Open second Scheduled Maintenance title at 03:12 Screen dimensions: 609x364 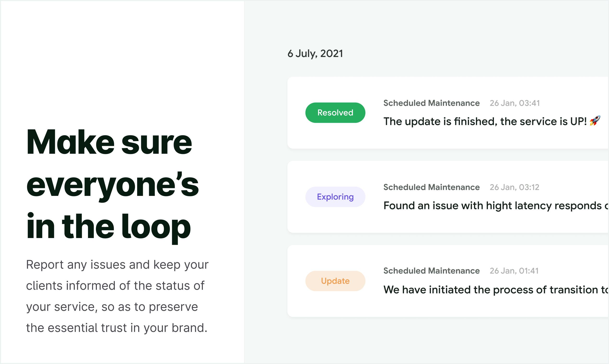tap(432, 187)
